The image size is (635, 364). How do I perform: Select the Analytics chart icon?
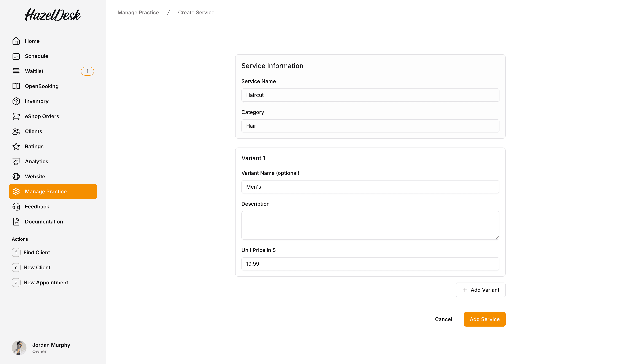tap(16, 161)
